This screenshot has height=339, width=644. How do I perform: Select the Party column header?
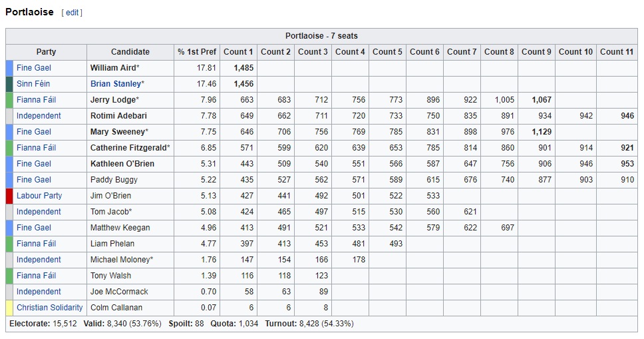click(x=46, y=52)
